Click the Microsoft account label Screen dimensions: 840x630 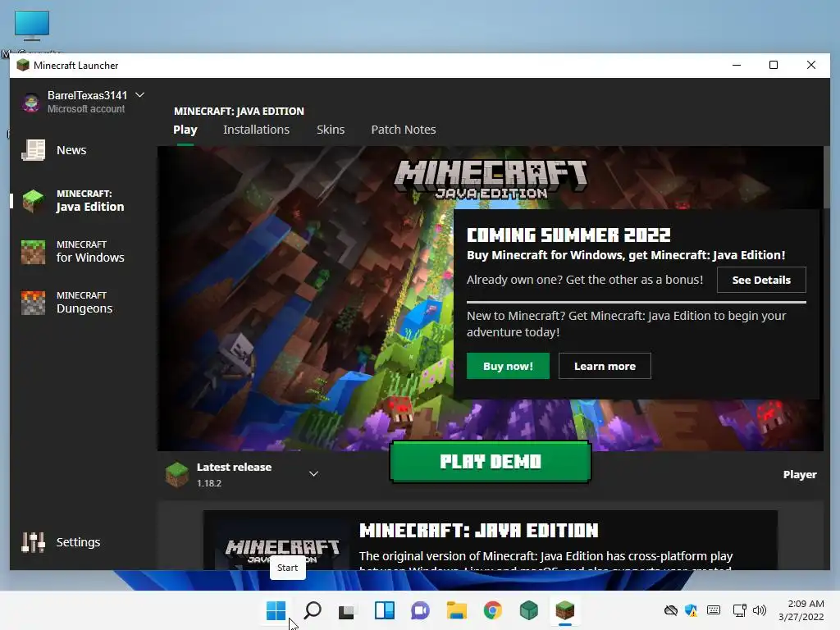86,109
